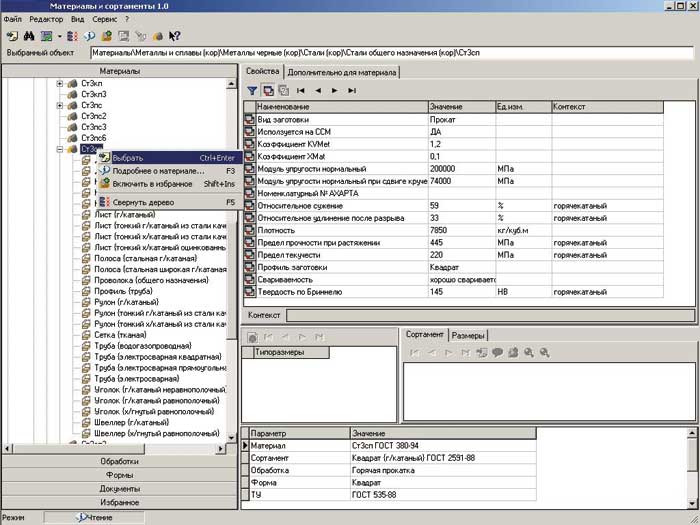Switch to the Свойства tab
Image resolution: width=700 pixels, height=525 pixels.
(x=262, y=71)
